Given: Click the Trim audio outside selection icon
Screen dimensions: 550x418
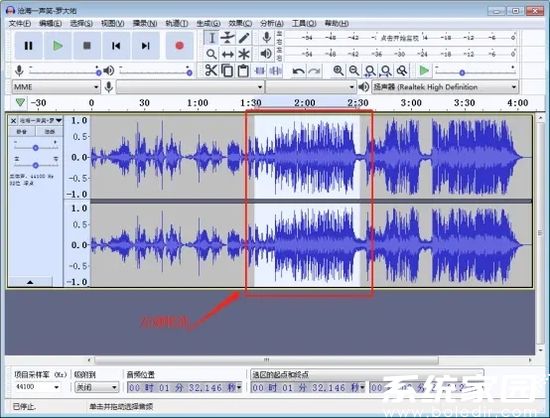Looking at the screenshot, I should coord(260,71).
